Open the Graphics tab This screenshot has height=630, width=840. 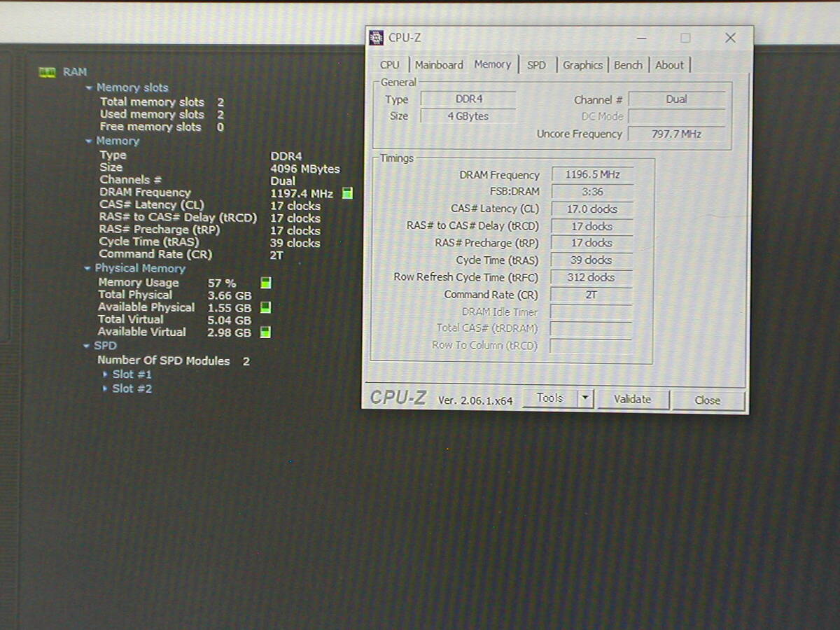click(x=582, y=65)
